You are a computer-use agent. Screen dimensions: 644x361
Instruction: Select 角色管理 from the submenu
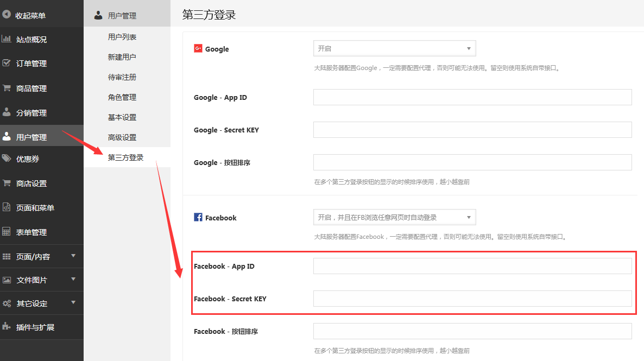tap(122, 97)
